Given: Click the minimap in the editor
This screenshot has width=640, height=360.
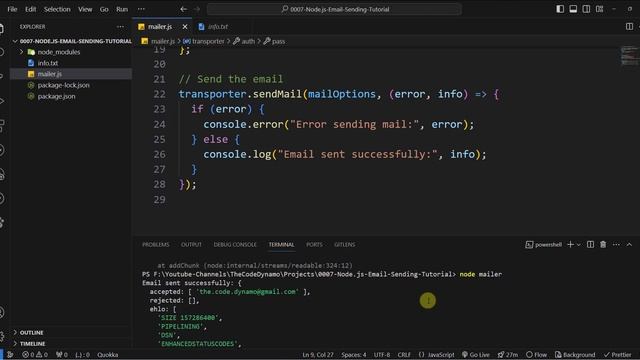Looking at the screenshot, I should click(629, 56).
